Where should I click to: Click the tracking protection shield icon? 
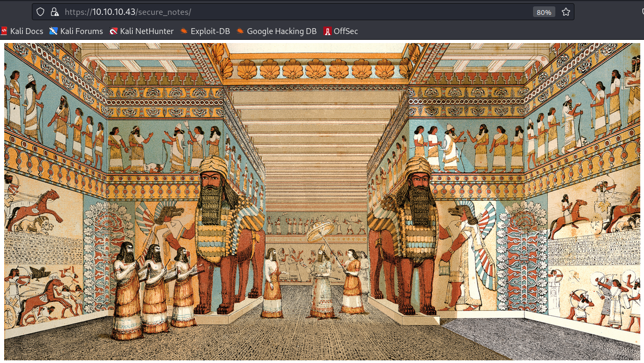(40, 12)
